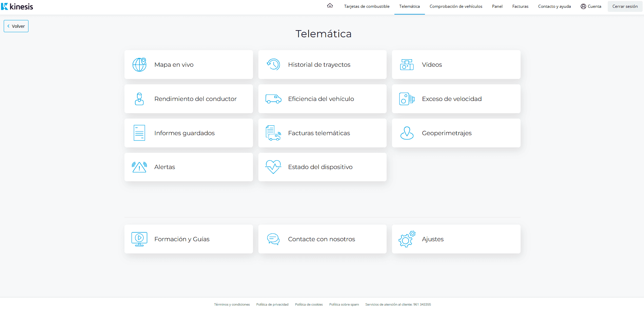
Task: Switch to the Comprobación de vehículos menu
Action: 456,6
